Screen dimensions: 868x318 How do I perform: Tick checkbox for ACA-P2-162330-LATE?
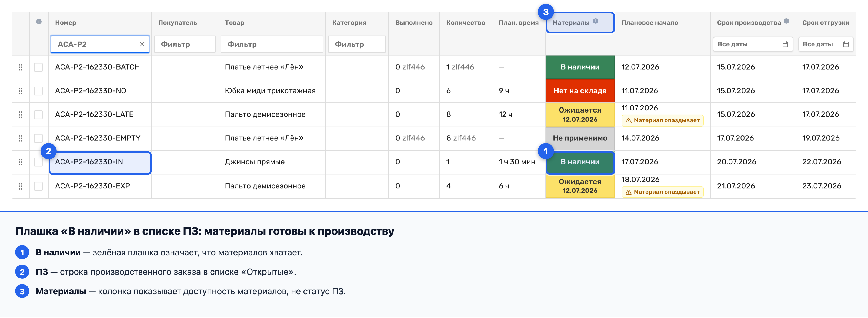click(38, 115)
